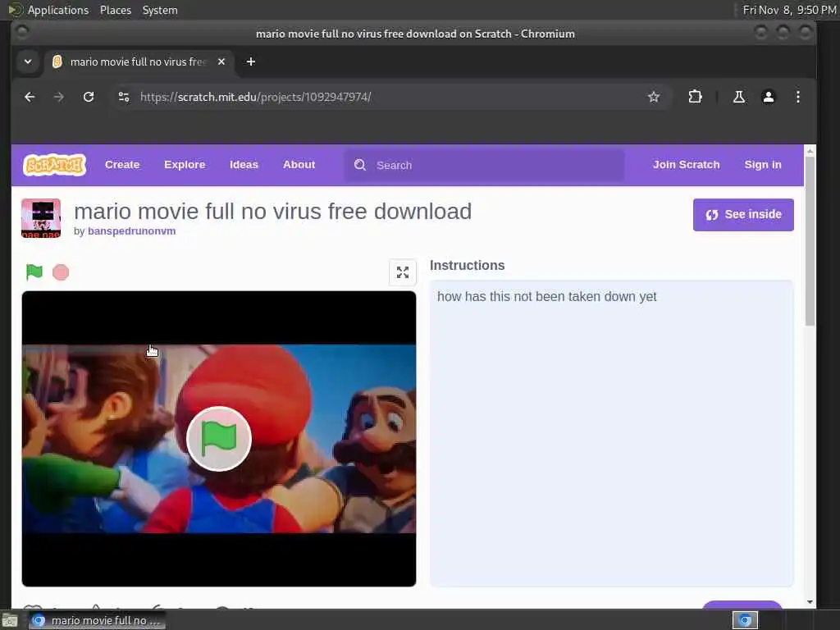Reload the page
The height and width of the screenshot is (630, 840).
(x=89, y=97)
